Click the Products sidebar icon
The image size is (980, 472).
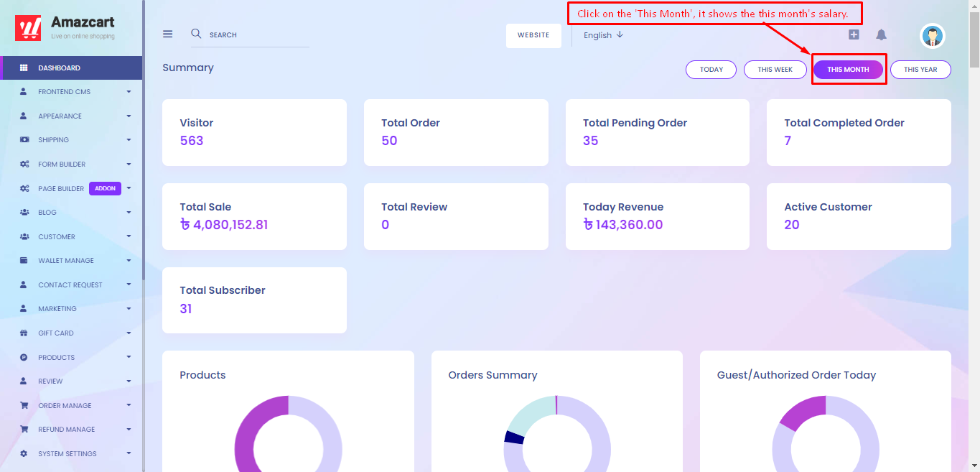pos(24,357)
